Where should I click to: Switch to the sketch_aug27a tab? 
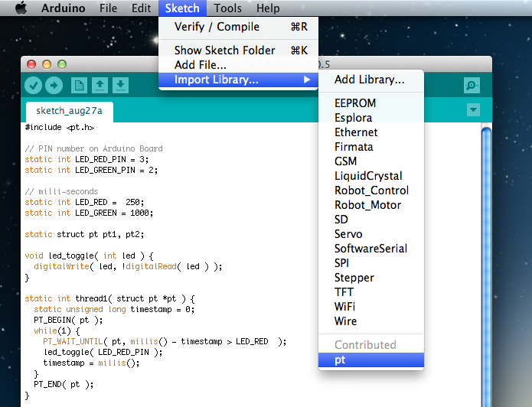coord(69,111)
